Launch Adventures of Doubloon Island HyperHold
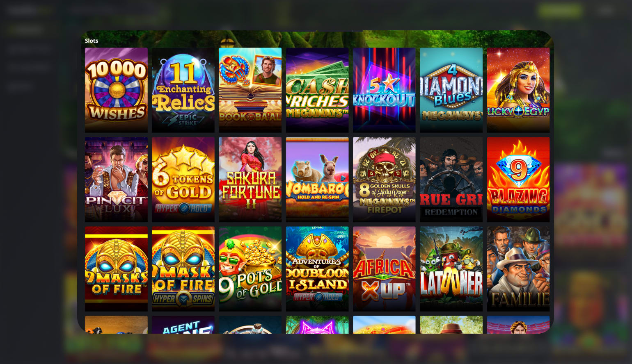632x364 pixels. tap(317, 269)
